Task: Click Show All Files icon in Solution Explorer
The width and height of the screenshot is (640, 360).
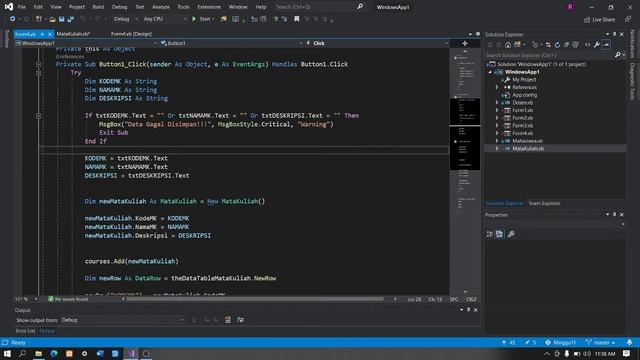Action: click(x=575, y=45)
